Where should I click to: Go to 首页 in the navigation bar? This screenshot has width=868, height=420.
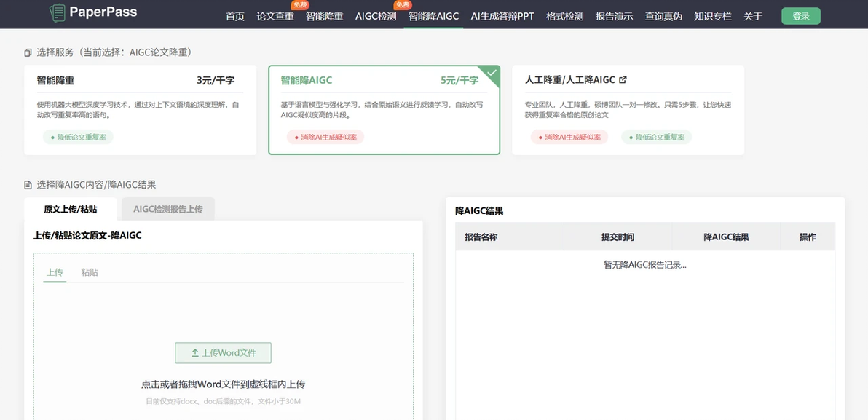point(234,16)
